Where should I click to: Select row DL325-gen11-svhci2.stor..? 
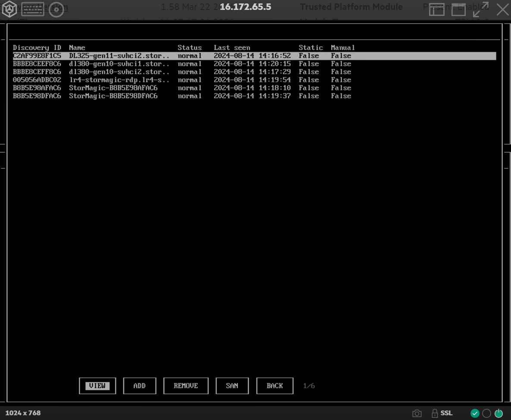(254, 56)
